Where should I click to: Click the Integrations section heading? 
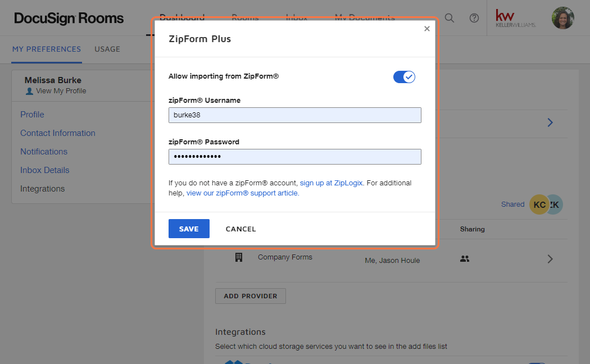(x=240, y=332)
